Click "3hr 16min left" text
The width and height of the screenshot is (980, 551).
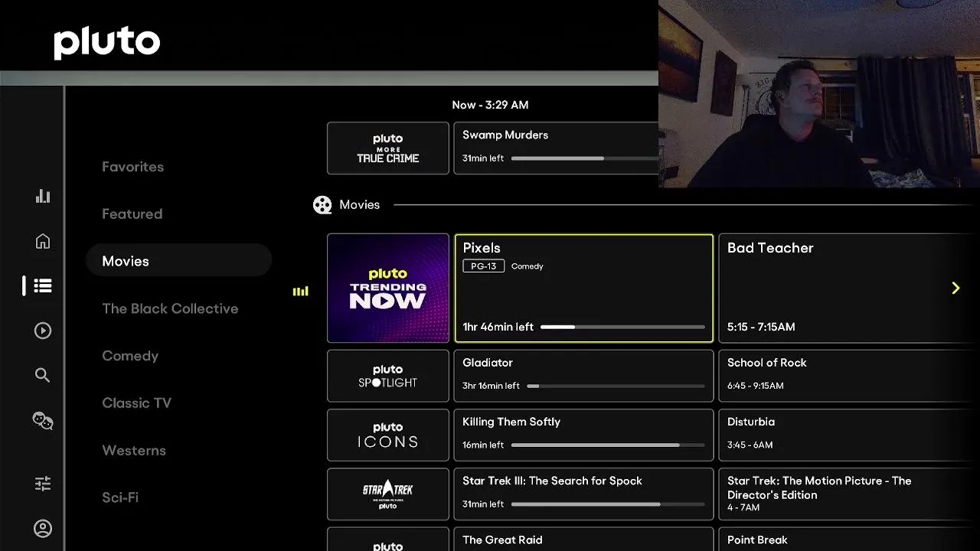click(491, 386)
